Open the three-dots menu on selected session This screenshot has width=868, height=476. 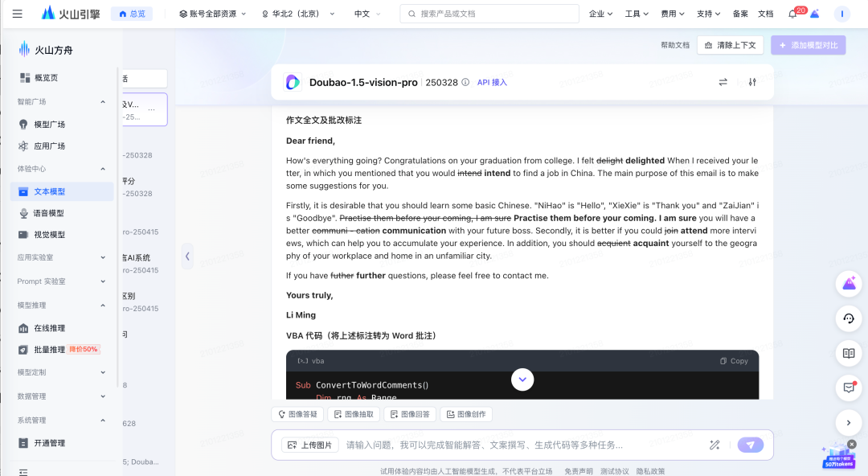coord(152,109)
